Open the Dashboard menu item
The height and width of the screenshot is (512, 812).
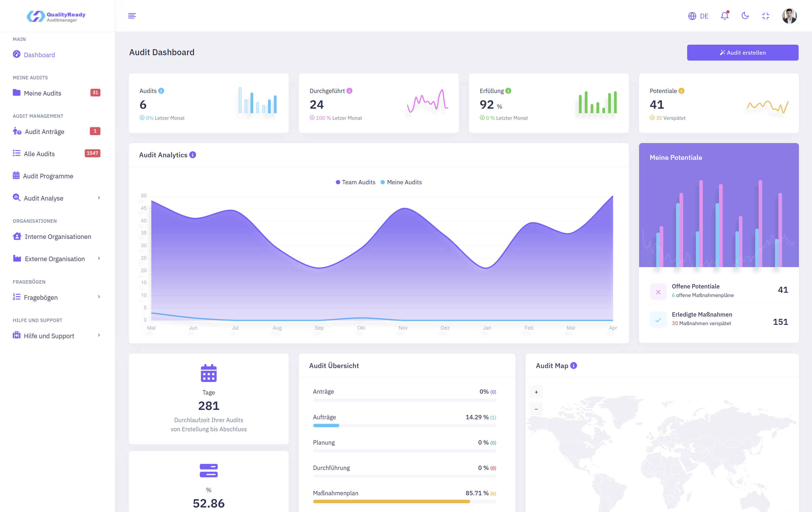click(x=39, y=55)
